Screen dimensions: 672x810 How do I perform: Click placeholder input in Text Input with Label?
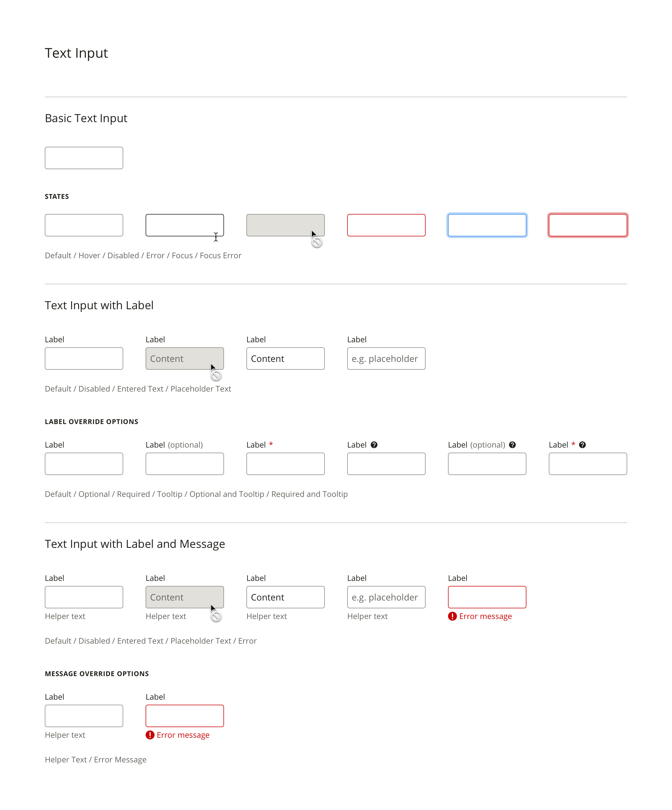tap(386, 358)
